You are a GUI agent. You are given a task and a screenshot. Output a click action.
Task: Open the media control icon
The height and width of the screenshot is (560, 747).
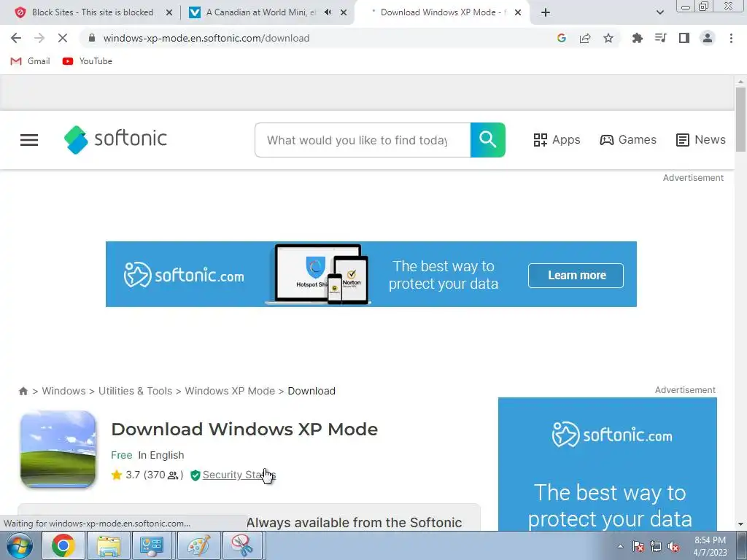pyautogui.click(x=660, y=38)
